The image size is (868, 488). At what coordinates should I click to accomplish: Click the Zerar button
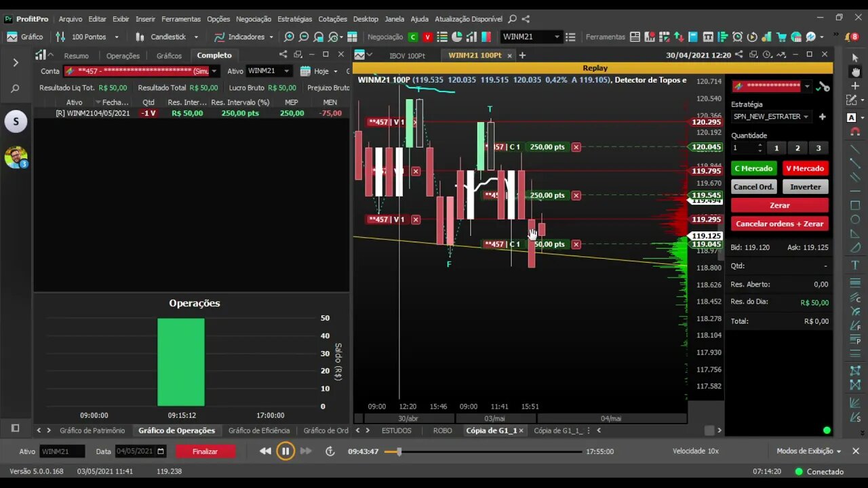click(780, 205)
